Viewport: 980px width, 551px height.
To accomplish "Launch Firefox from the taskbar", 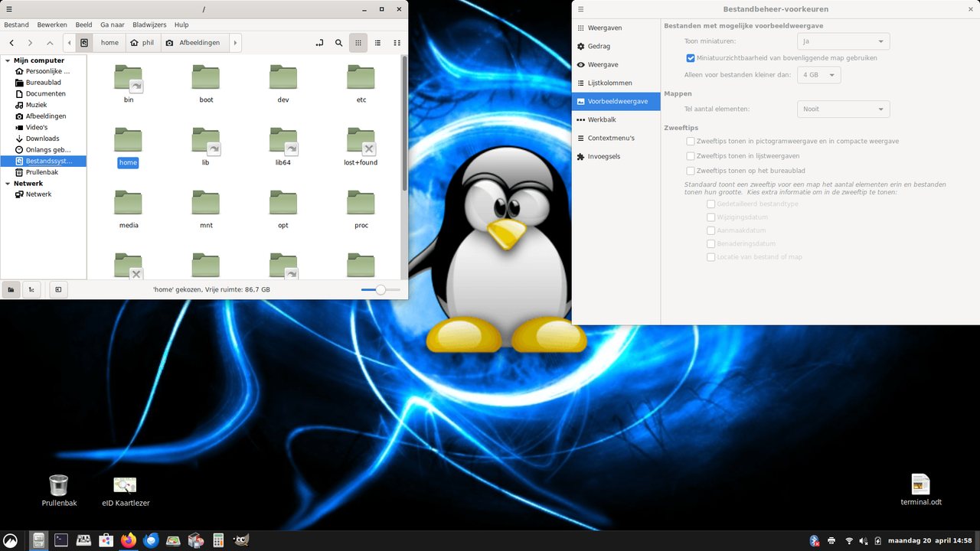I will point(129,540).
